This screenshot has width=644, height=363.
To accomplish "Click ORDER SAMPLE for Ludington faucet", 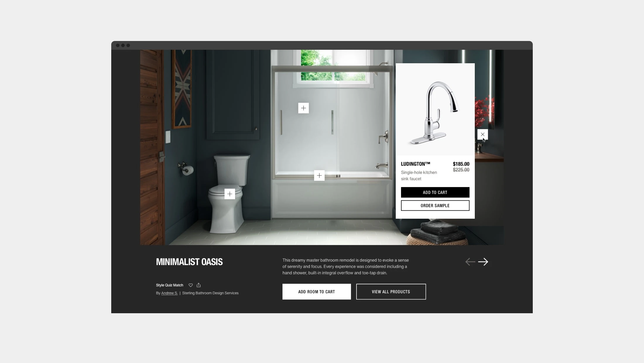I will coord(435,205).
